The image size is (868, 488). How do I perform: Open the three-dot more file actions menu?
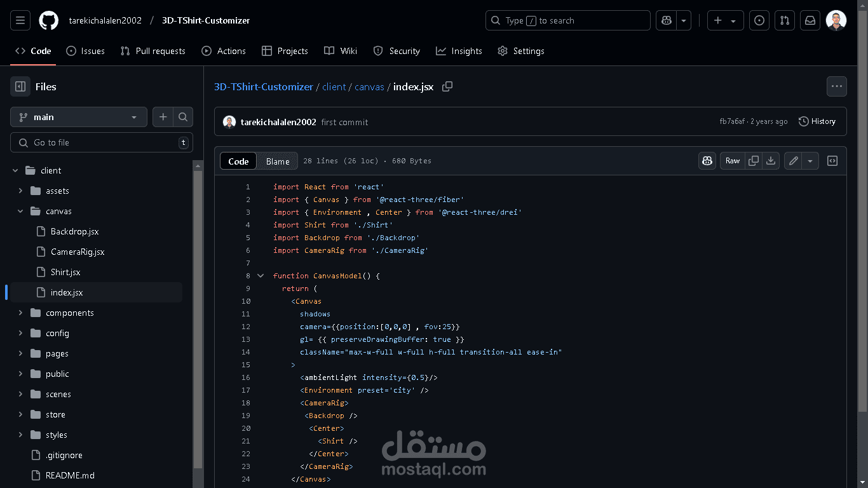click(836, 86)
